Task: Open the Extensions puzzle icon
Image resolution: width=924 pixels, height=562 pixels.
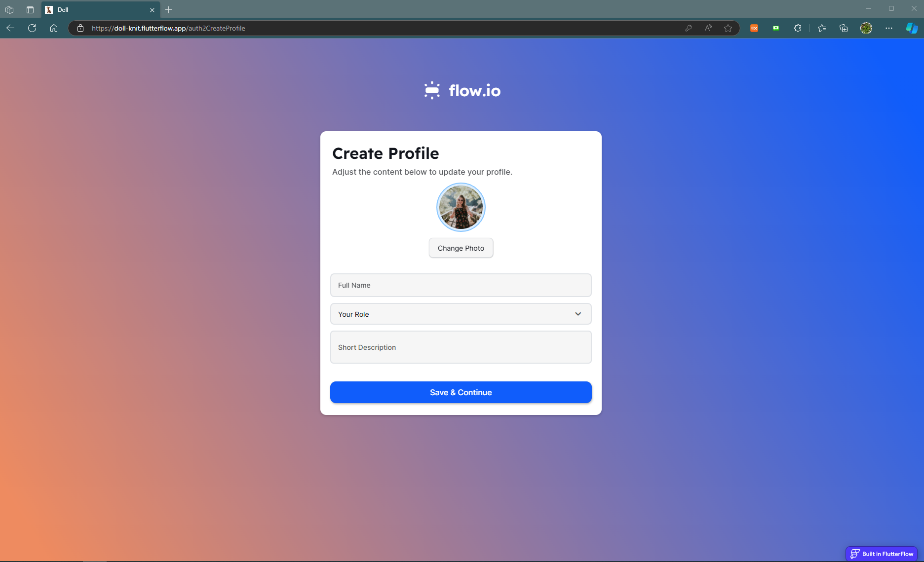Action: 798,28
